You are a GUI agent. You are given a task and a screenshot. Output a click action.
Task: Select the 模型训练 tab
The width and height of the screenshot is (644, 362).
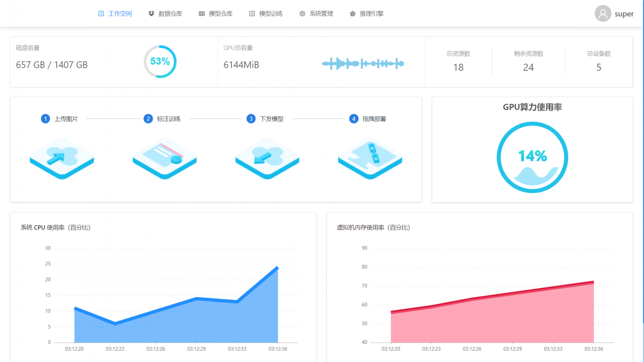266,14
